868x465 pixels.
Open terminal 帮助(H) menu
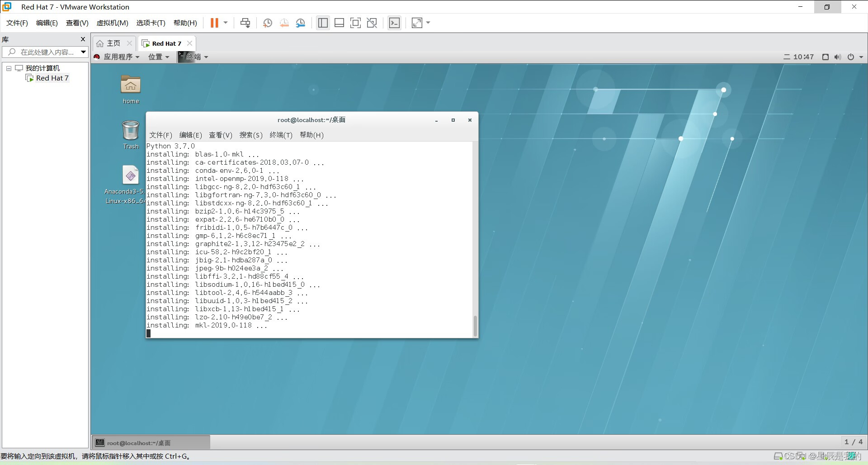pyautogui.click(x=311, y=135)
